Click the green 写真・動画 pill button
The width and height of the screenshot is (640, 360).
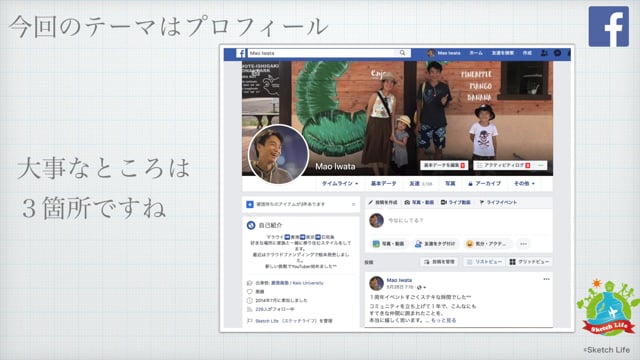pos(389,244)
